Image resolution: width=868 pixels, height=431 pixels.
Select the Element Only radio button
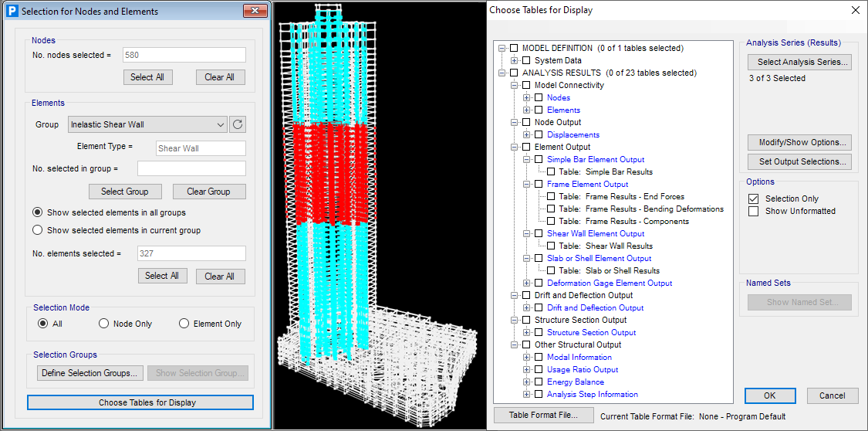(x=184, y=324)
